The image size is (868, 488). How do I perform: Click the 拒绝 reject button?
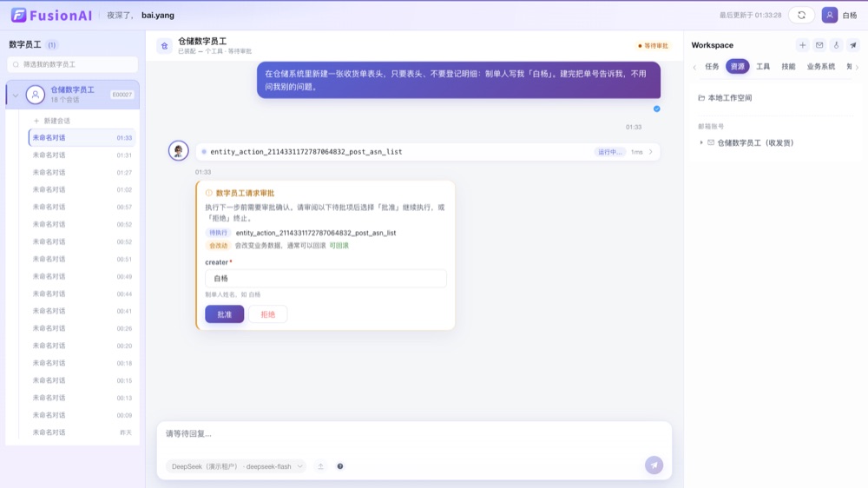pyautogui.click(x=268, y=314)
